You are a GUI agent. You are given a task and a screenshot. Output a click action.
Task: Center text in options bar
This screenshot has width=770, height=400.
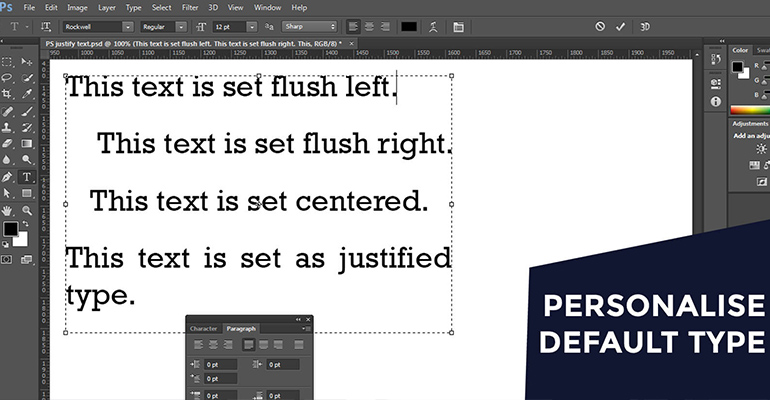(369, 27)
